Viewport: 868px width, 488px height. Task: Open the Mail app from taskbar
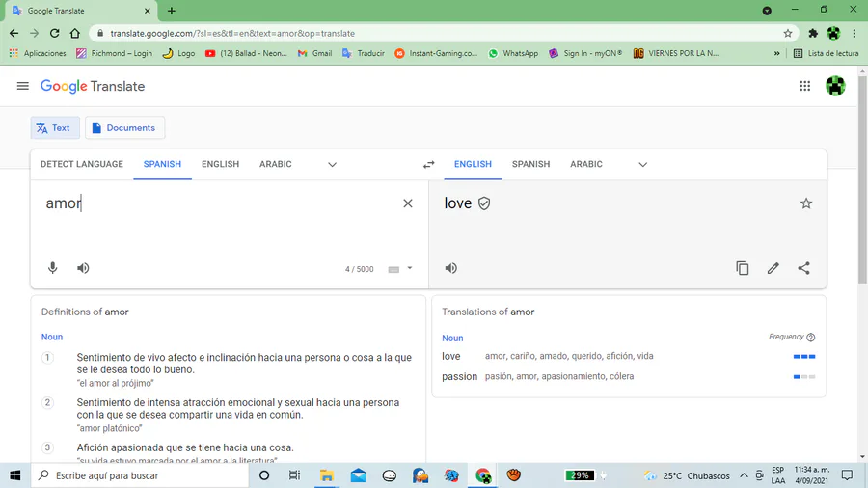(358, 475)
